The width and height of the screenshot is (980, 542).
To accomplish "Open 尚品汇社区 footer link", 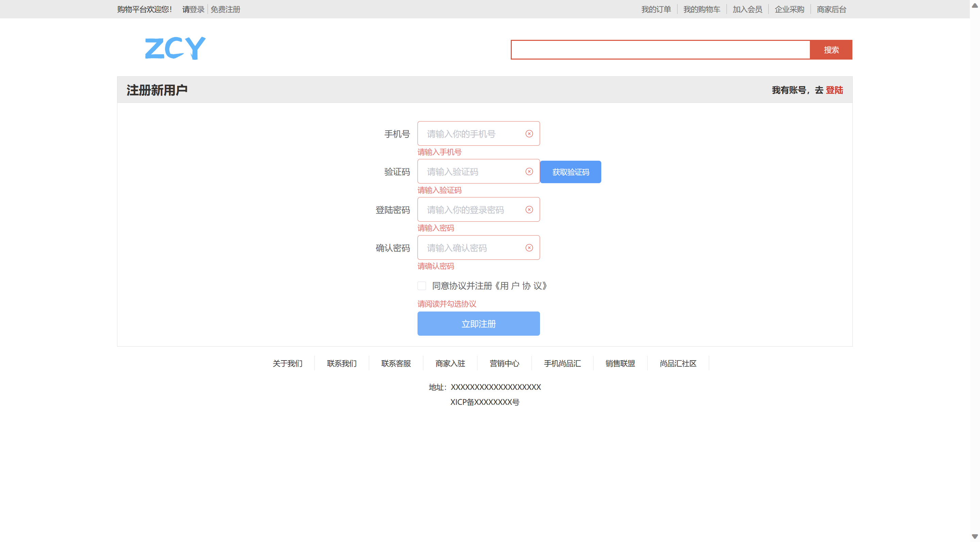I will (x=678, y=364).
